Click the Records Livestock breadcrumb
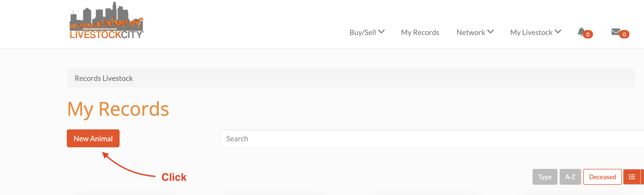Image resolution: width=644 pixels, height=195 pixels. point(104,78)
